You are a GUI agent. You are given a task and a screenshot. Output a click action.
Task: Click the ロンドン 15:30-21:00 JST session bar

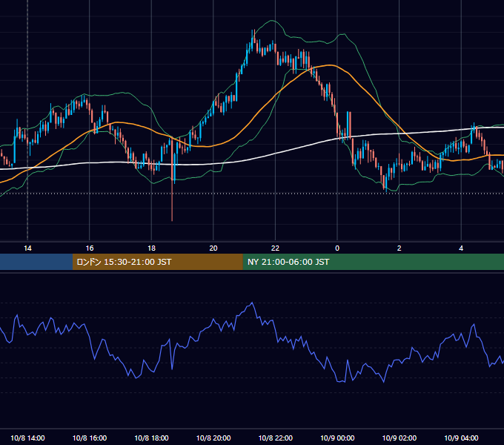pyautogui.click(x=157, y=262)
